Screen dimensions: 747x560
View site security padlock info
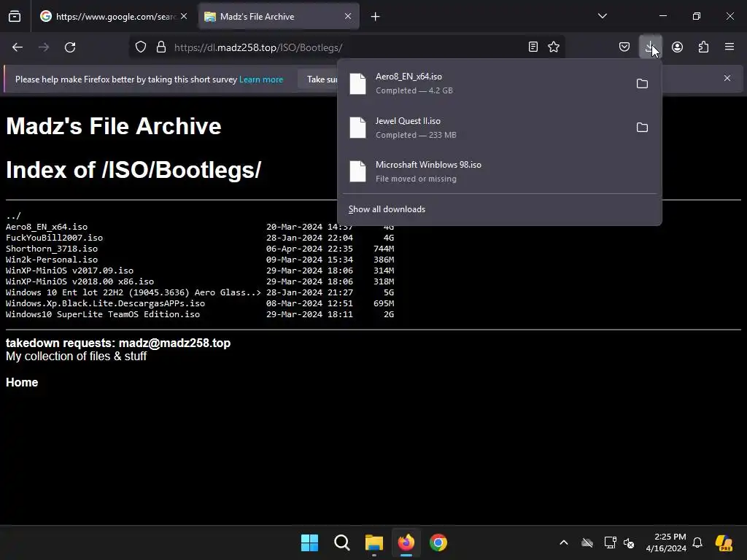pyautogui.click(x=161, y=47)
